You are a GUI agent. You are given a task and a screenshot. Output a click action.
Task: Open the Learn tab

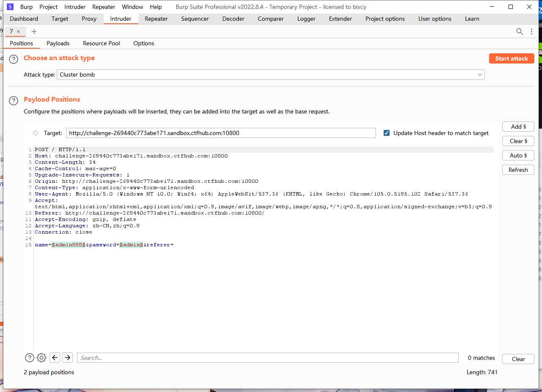pyautogui.click(x=472, y=19)
